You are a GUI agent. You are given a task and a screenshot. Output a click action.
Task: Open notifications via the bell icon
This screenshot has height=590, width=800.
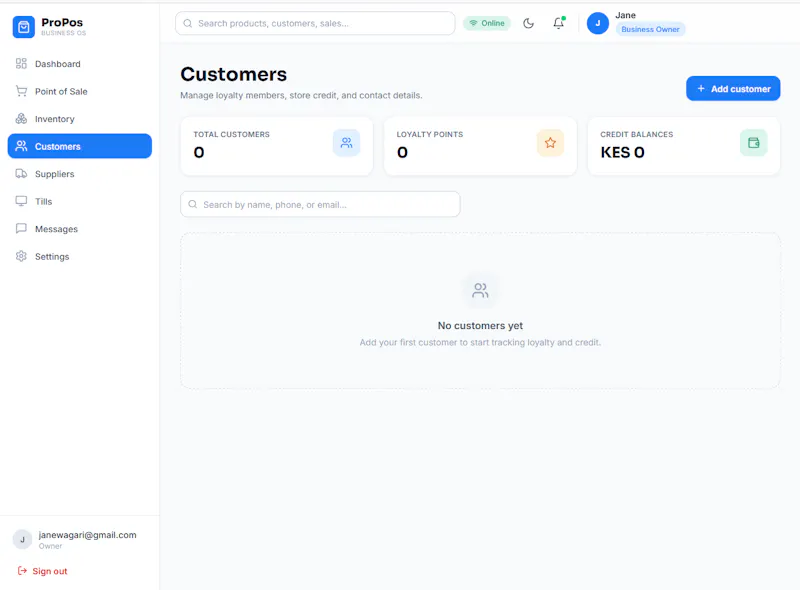pos(559,23)
